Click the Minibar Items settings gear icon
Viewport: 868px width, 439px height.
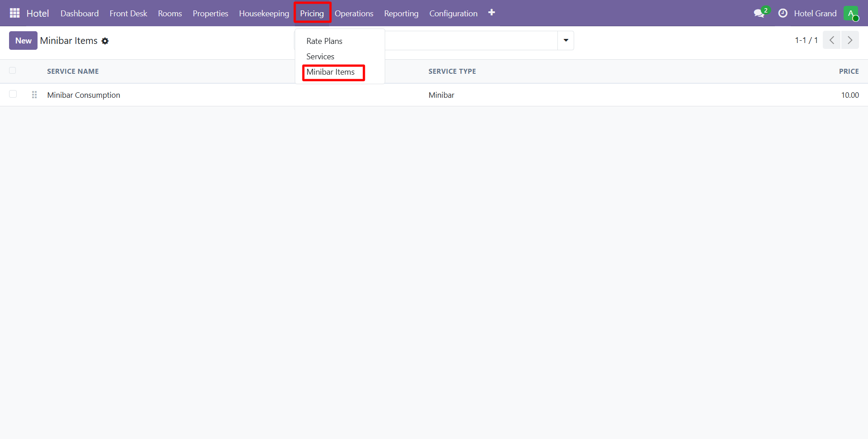click(x=105, y=41)
